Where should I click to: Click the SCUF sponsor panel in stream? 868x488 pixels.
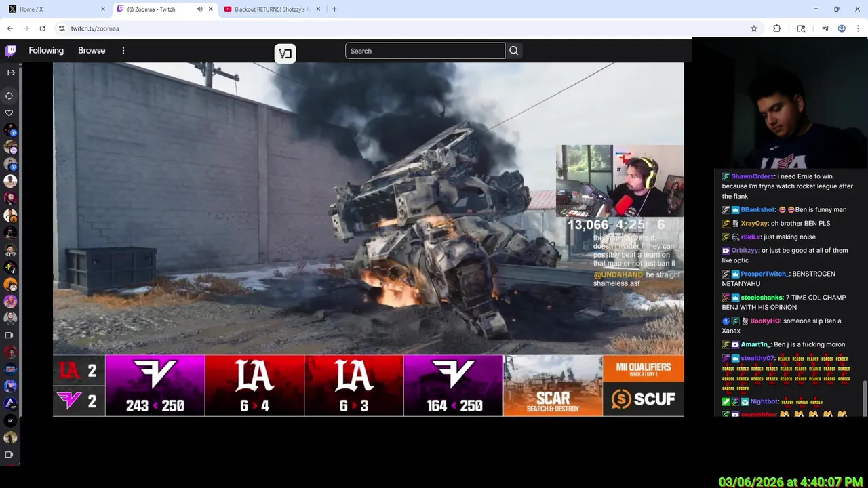click(643, 399)
